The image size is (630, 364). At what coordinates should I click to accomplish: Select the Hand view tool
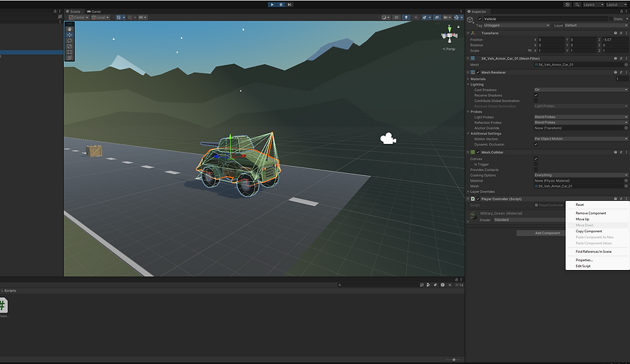pyautogui.click(x=70, y=29)
